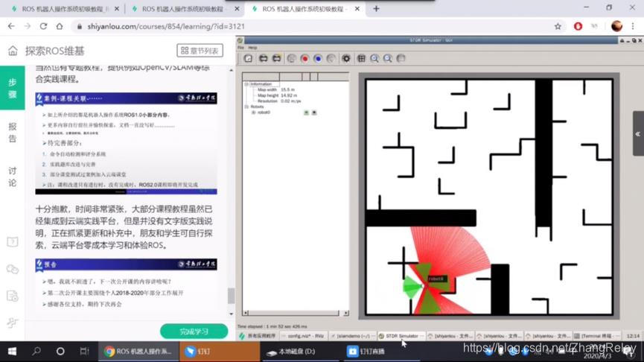This screenshot has width=644, height=362.
Task: Click the 完成学习 green button
Action: click(194, 331)
